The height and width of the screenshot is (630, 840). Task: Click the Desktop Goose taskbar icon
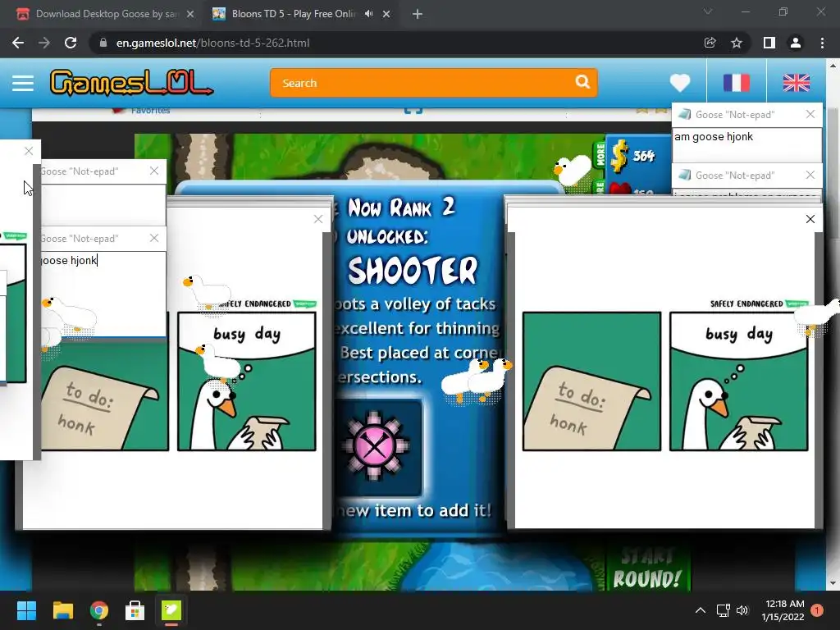(x=171, y=610)
